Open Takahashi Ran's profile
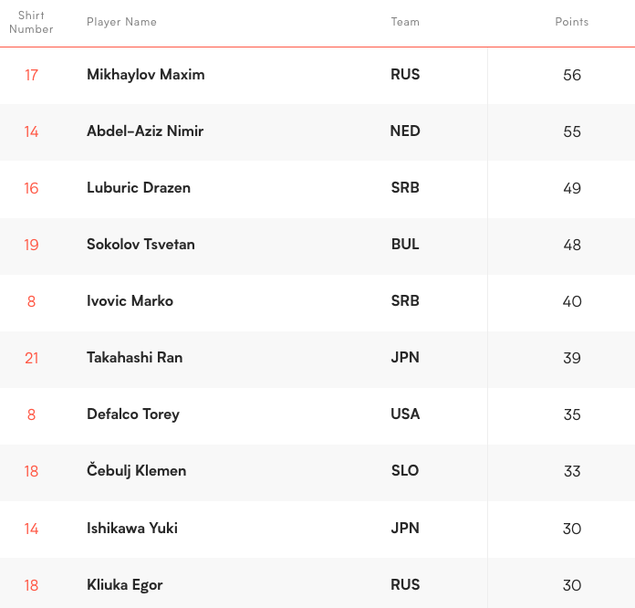 pos(134,358)
